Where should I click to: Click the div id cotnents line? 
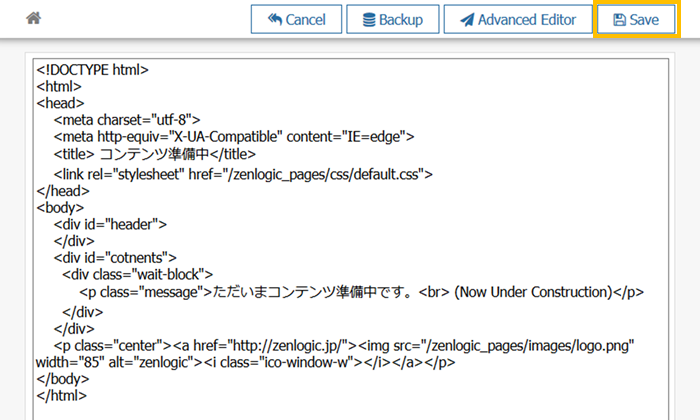tap(115, 258)
